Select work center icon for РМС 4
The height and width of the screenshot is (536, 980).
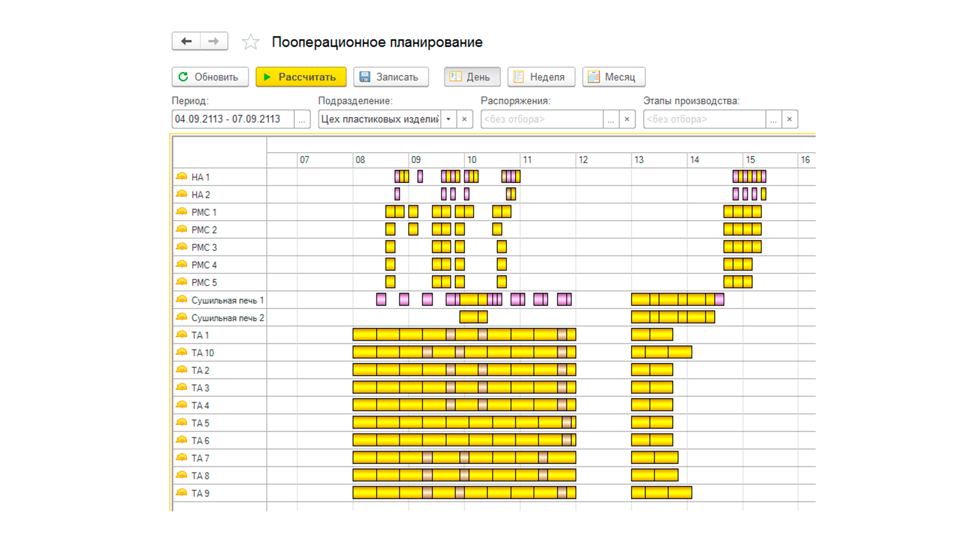182,264
